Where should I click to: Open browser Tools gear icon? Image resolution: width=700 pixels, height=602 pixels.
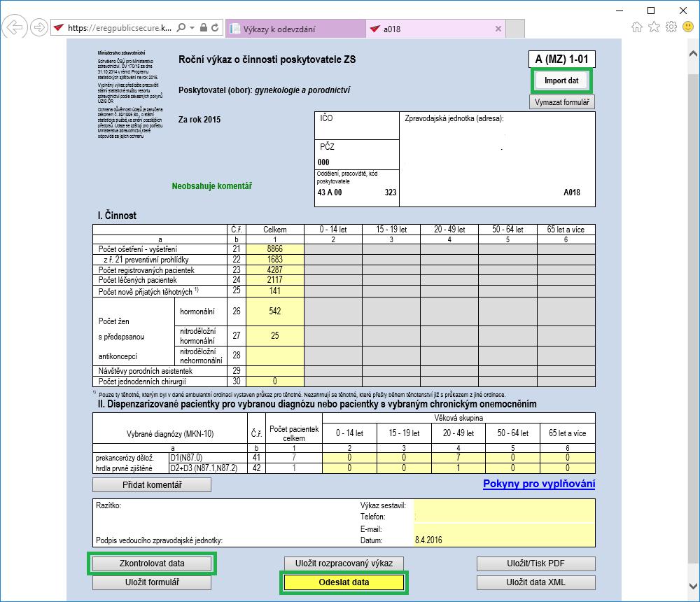coord(671,27)
